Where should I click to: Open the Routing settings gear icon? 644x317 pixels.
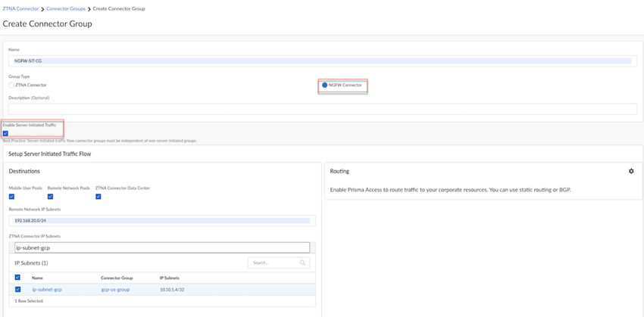click(x=631, y=172)
